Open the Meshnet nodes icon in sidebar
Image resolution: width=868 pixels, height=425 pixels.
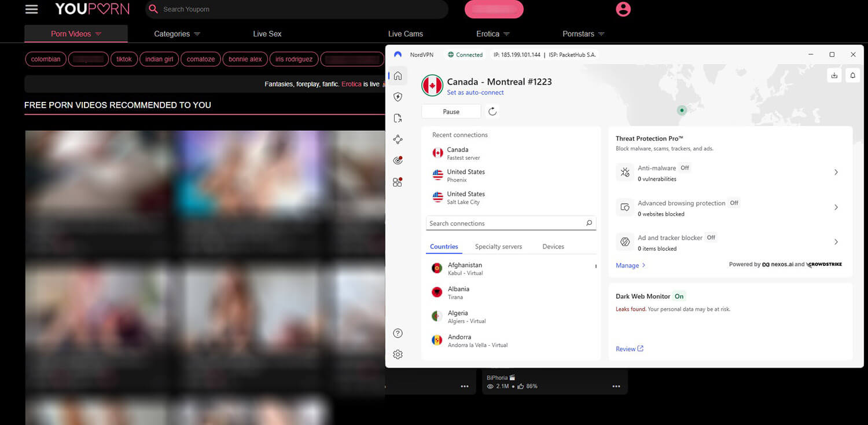click(398, 139)
